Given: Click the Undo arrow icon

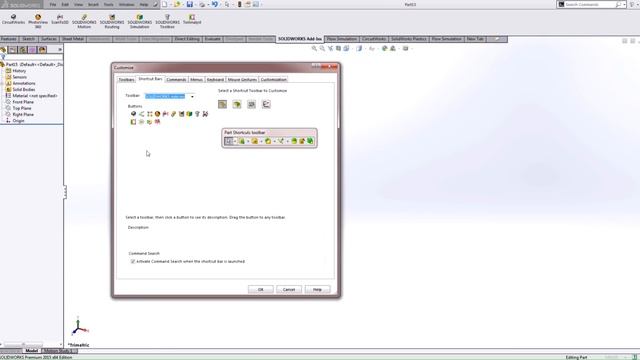Looking at the screenshot, I should [214, 4].
